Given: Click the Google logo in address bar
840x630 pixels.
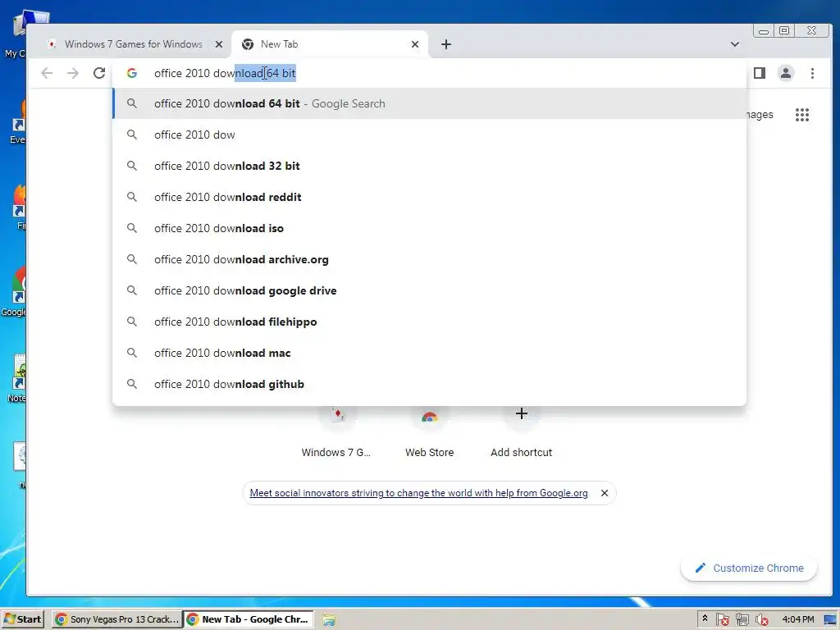Looking at the screenshot, I should 132,73.
